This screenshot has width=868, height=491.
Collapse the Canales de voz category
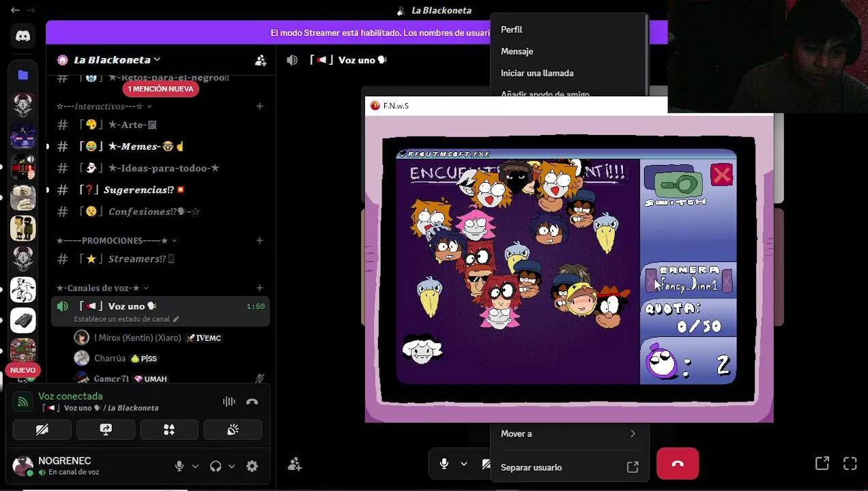[x=102, y=288]
